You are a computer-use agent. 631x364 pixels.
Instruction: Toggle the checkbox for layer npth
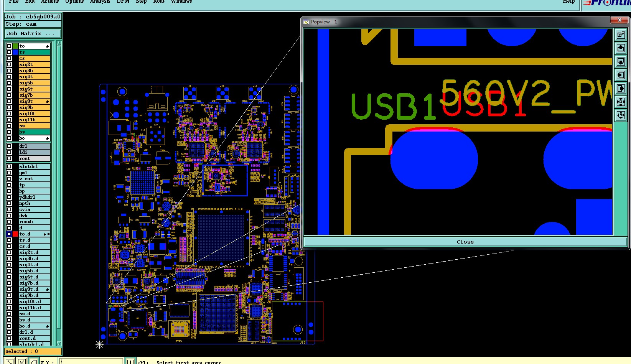point(9,203)
